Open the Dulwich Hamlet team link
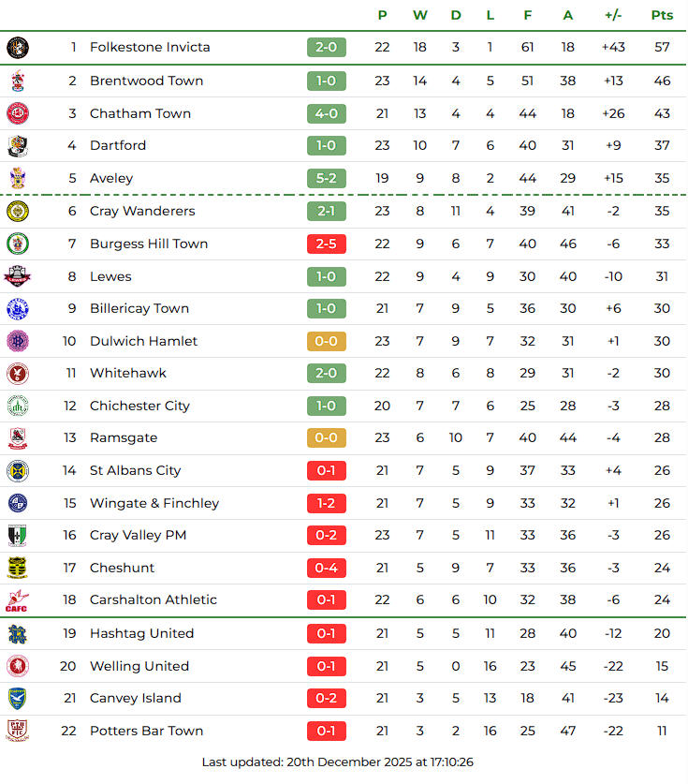The height and width of the screenshot is (784, 688). pos(143,341)
